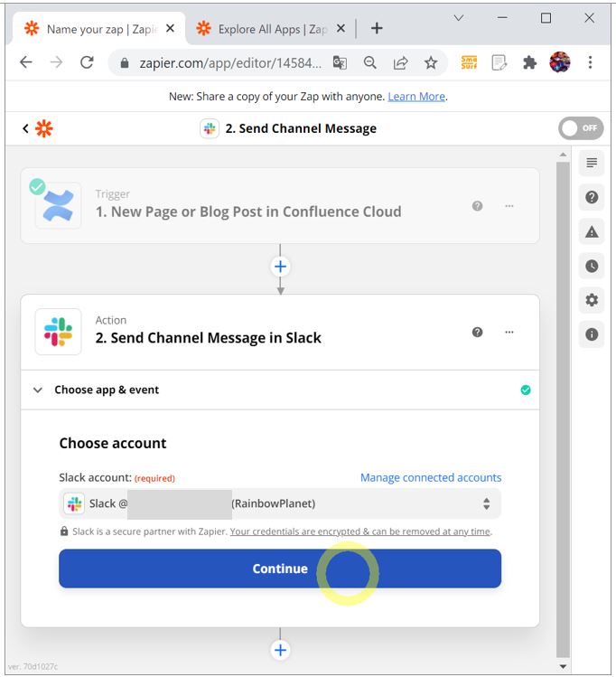Click the browser forward arrow

pyautogui.click(x=57, y=62)
